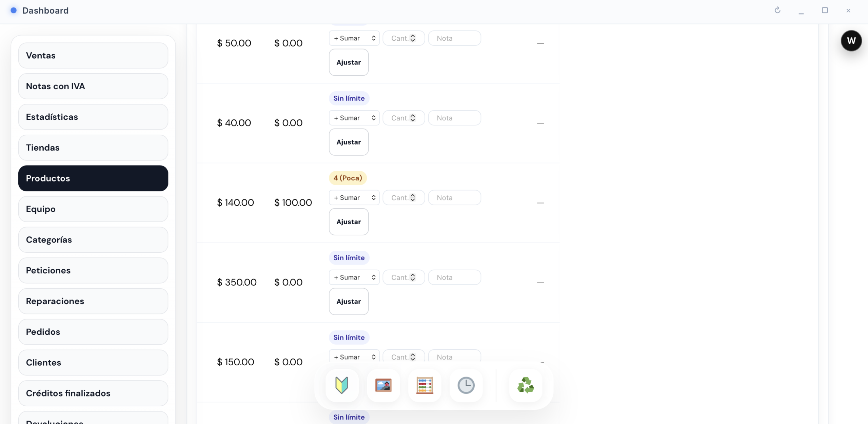Screen dimensions: 868x424
Task: Click the recycle bin icon
Action: pyautogui.click(x=526, y=385)
